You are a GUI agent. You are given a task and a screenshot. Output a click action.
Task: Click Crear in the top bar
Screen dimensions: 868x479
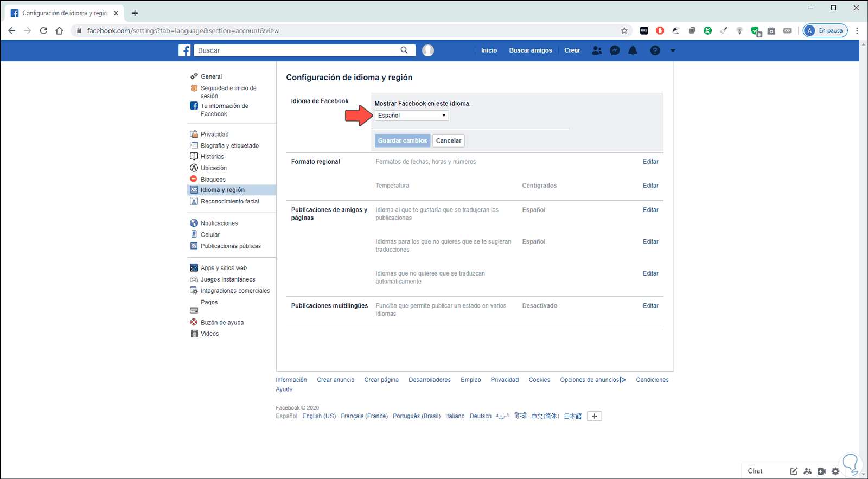point(572,50)
